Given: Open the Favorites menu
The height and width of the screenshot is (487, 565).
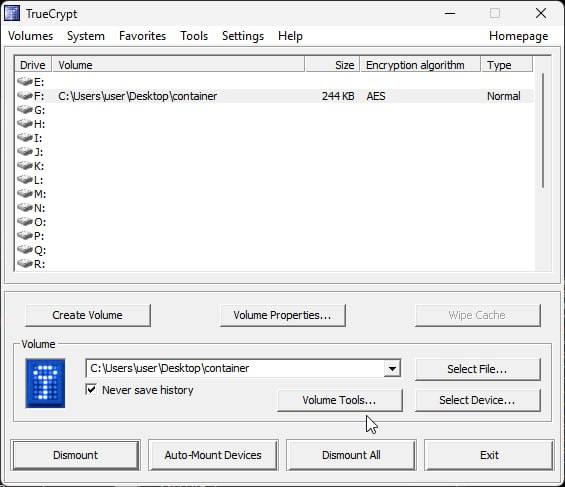Looking at the screenshot, I should 142,36.
